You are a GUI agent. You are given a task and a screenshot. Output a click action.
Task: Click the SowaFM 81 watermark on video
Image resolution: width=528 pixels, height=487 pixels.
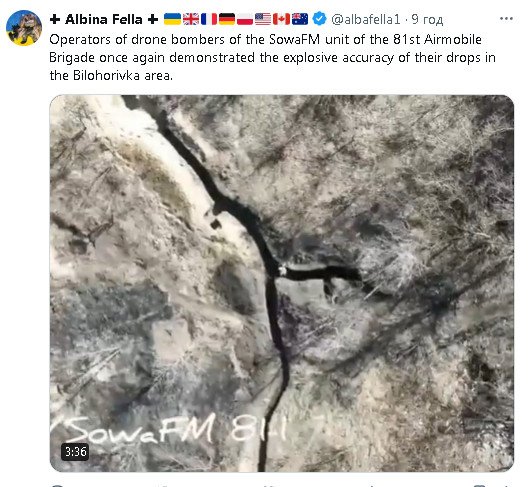coord(168,428)
